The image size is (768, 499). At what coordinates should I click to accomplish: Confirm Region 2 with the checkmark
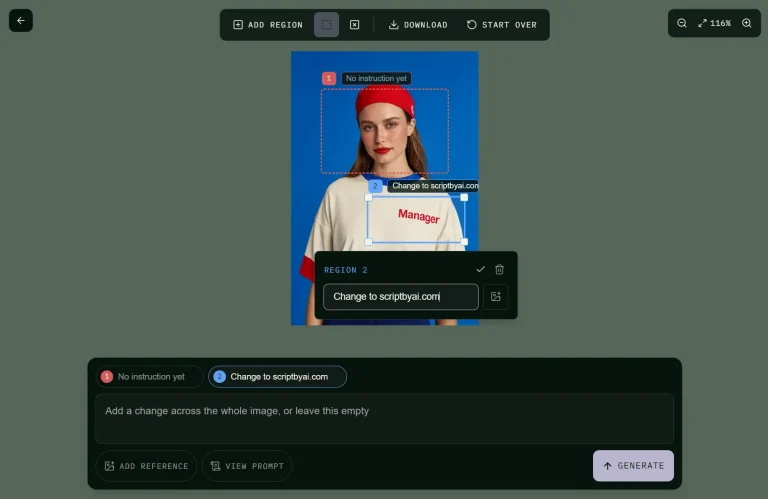[x=480, y=269]
